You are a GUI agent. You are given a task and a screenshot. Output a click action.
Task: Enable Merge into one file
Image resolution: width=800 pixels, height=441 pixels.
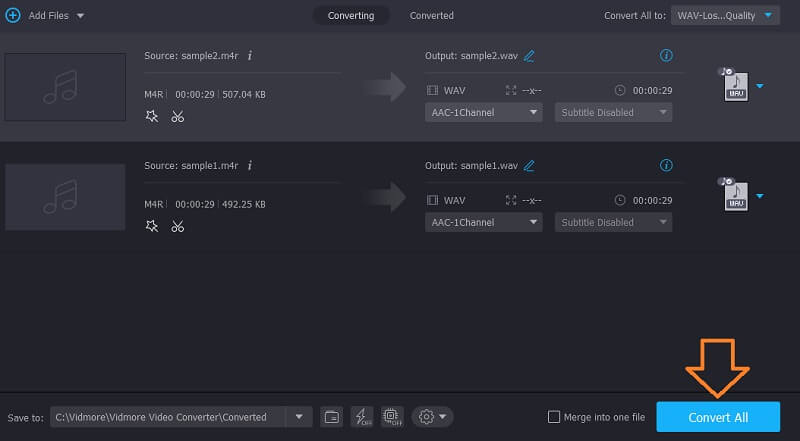tap(555, 417)
